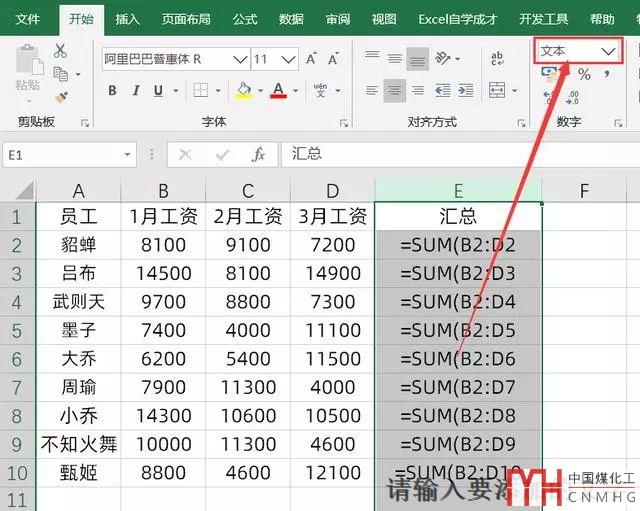
Task: Click the red font color button
Action: [x=278, y=91]
